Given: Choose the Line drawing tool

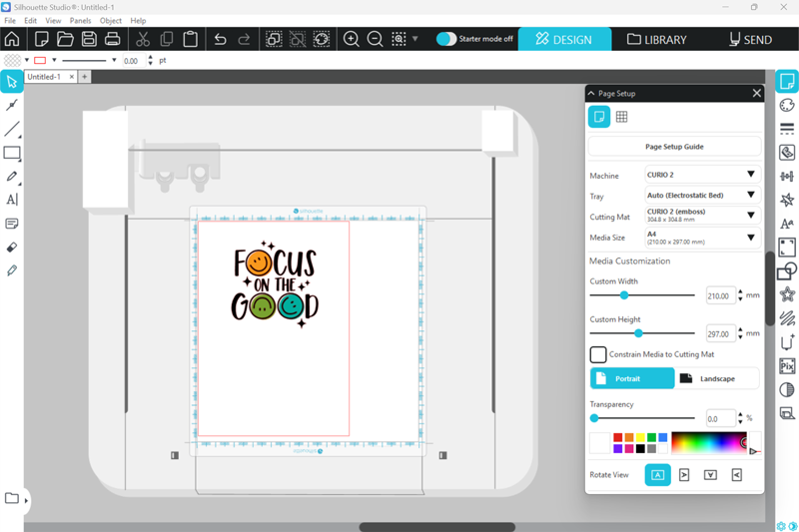Looking at the screenshot, I should [x=12, y=130].
